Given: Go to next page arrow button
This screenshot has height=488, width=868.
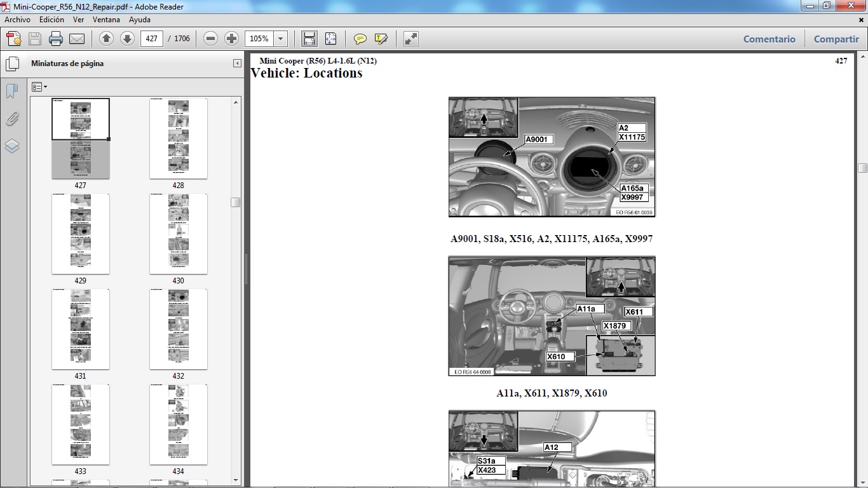Looking at the screenshot, I should 127,39.
